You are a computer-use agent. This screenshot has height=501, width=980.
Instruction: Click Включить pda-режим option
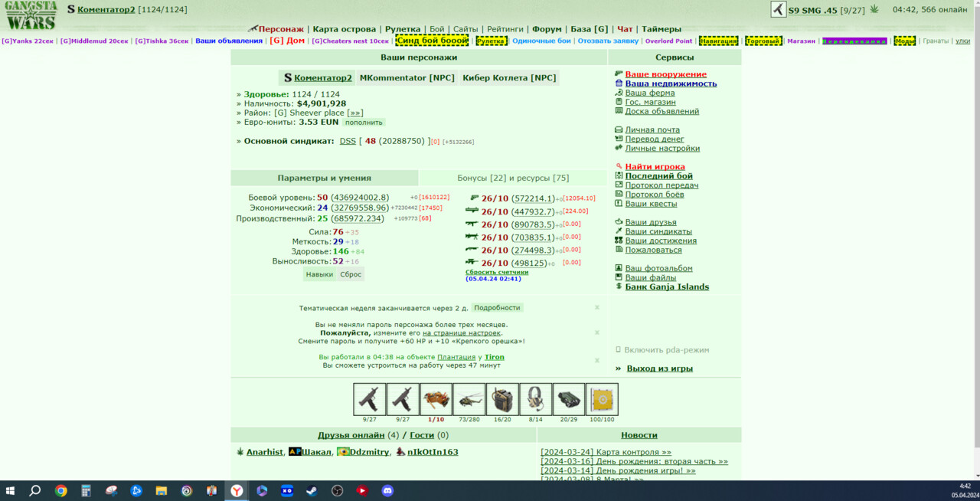pos(667,350)
